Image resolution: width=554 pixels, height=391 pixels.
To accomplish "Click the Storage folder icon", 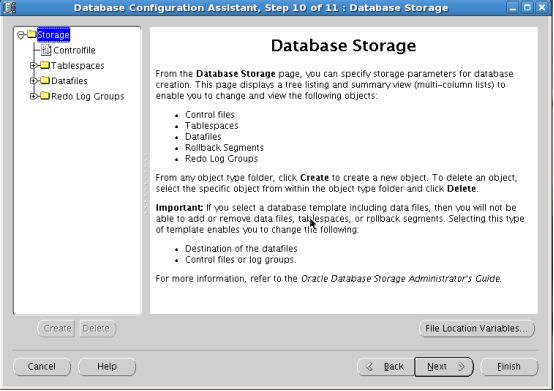I will [x=31, y=34].
